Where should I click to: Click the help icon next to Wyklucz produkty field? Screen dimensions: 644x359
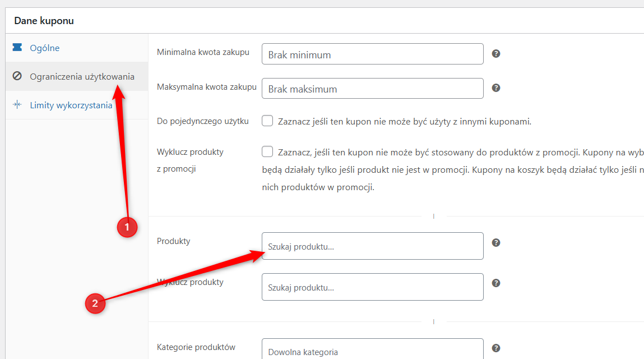point(495,283)
